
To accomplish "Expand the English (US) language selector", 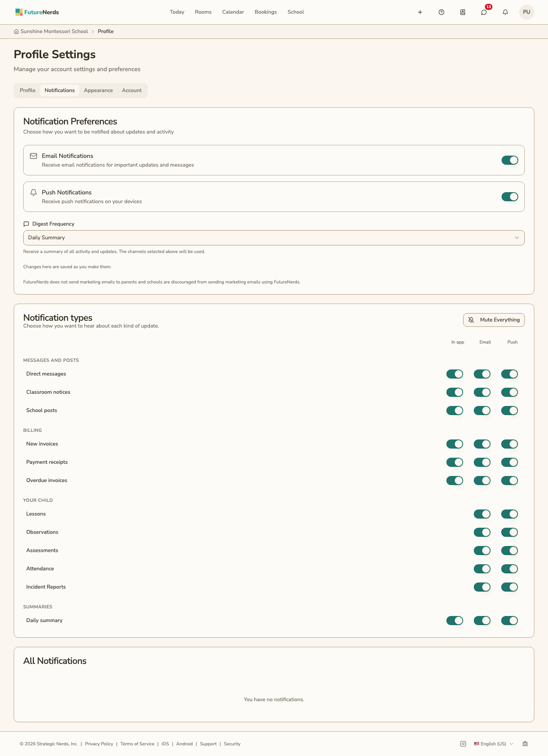I will [494, 744].
